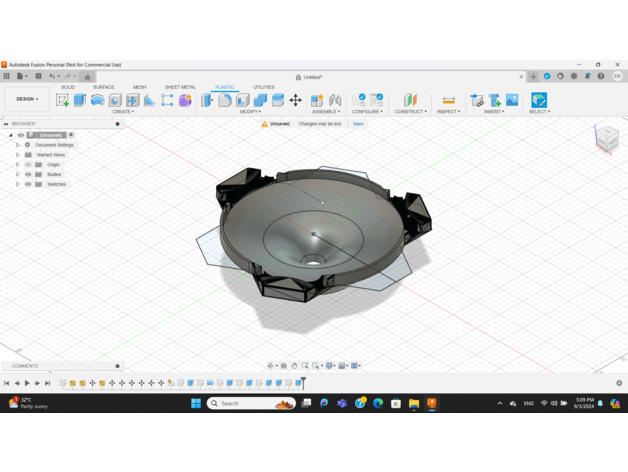Open the DESIGN workspace dropdown
The image size is (628, 472).
(x=24, y=99)
